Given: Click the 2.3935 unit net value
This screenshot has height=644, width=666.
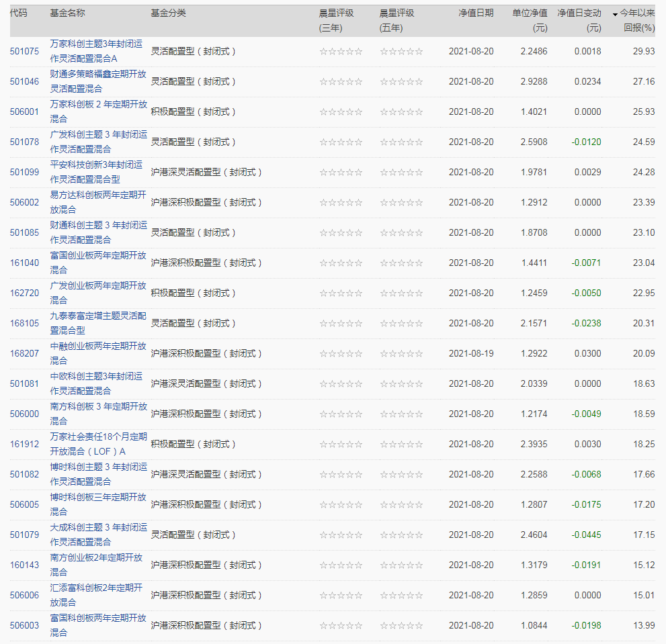Looking at the screenshot, I should [534, 444].
